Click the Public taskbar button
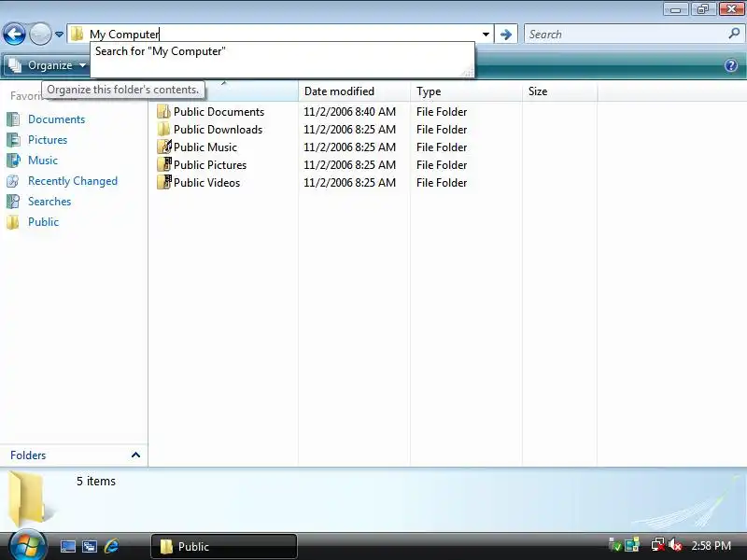The height and width of the screenshot is (560, 747). click(224, 546)
